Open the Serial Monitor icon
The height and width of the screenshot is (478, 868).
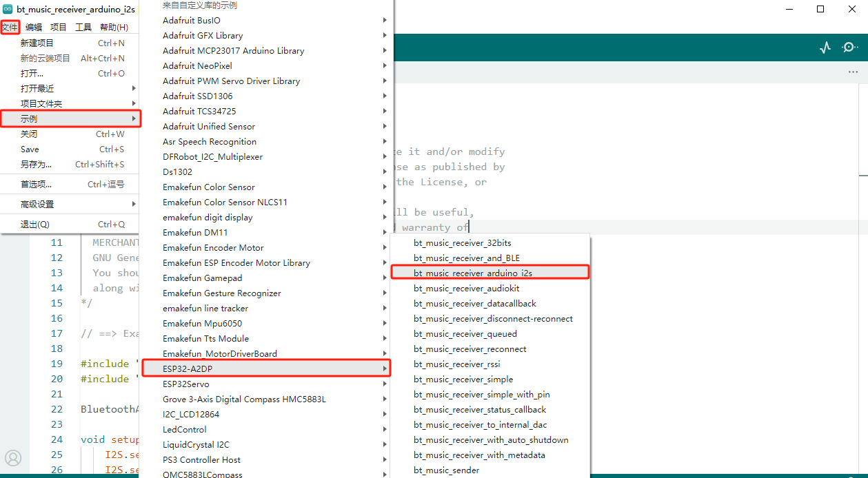[x=850, y=48]
